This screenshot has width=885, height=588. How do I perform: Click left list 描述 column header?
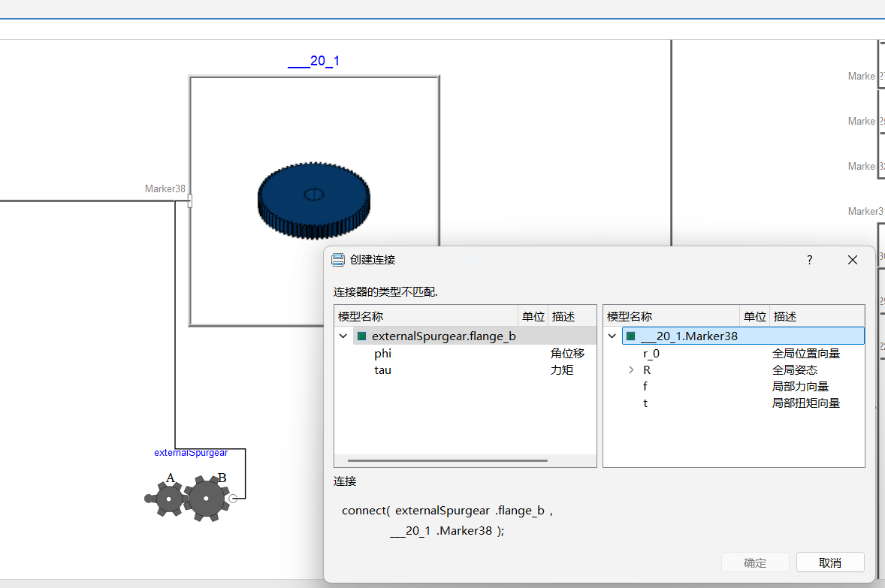tap(572, 317)
